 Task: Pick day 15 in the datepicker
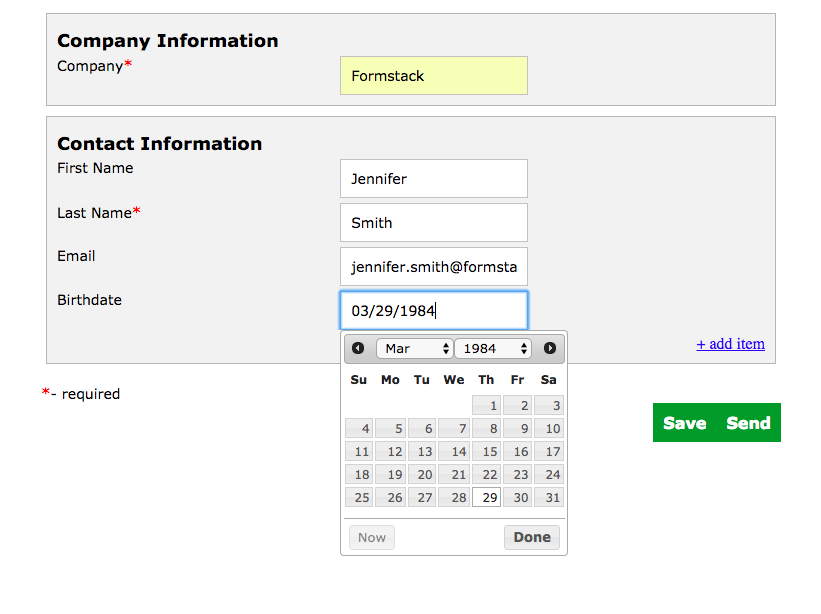pos(486,451)
